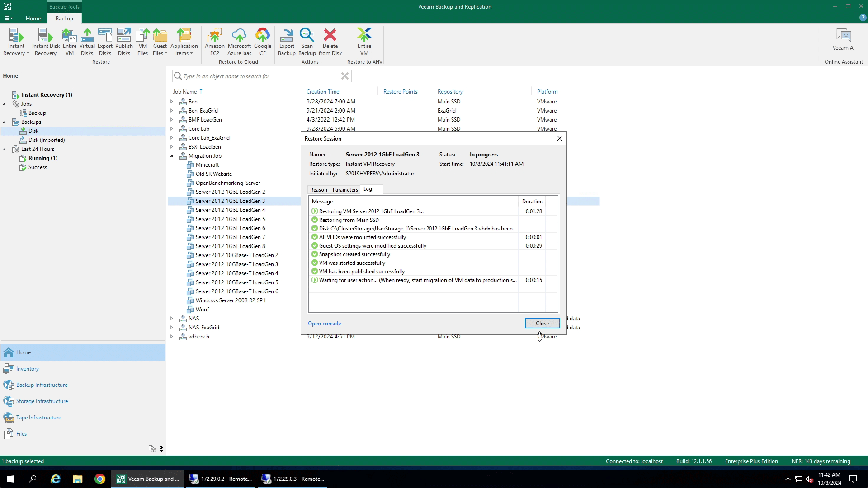Click Instant Disk Recovery icon
The image size is (868, 488).
click(x=46, y=42)
